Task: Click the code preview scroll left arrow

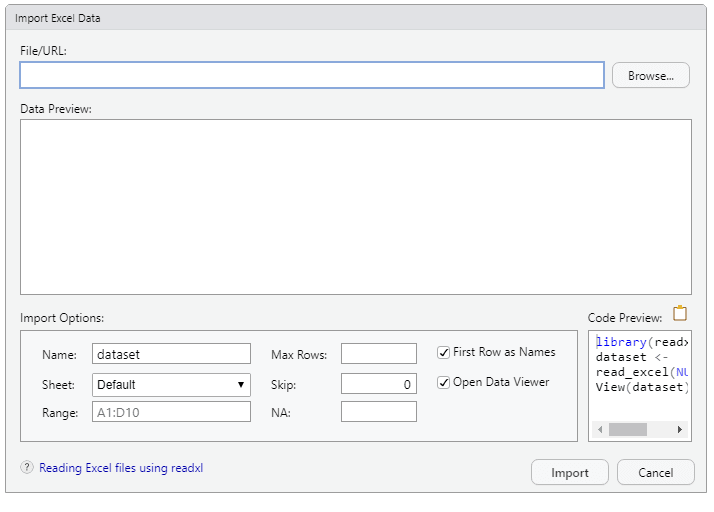Action: (600, 430)
